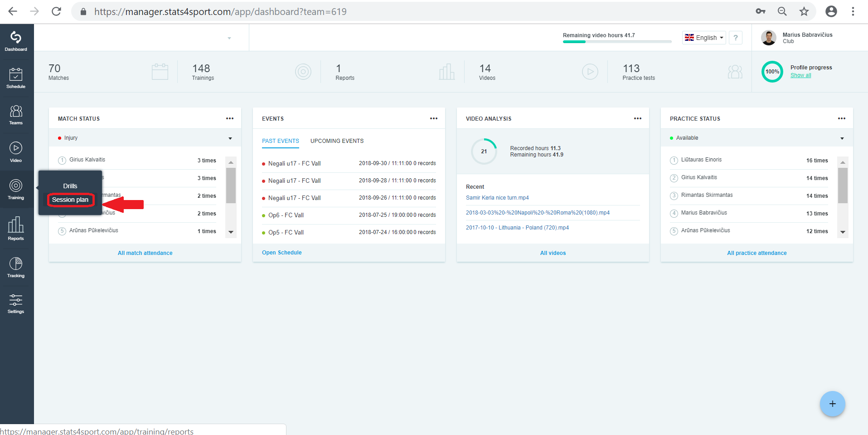Select the Training sidebar icon

tap(16, 189)
